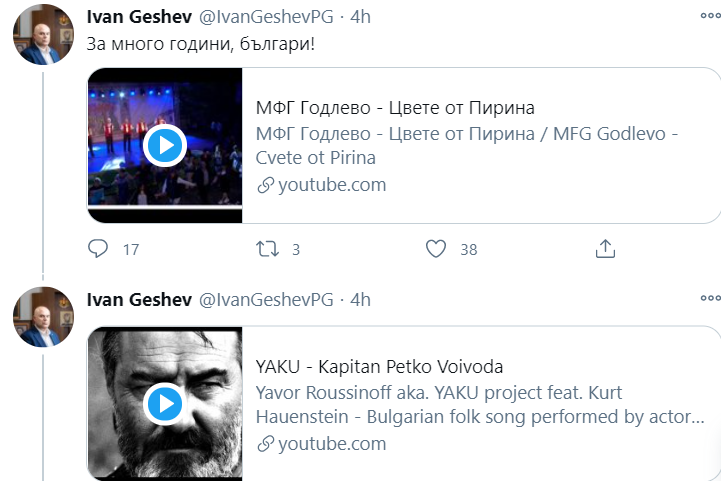This screenshot has height=481, width=721.
Task: Open Ivan Geshev's avatar on second tweet
Action: [42, 316]
